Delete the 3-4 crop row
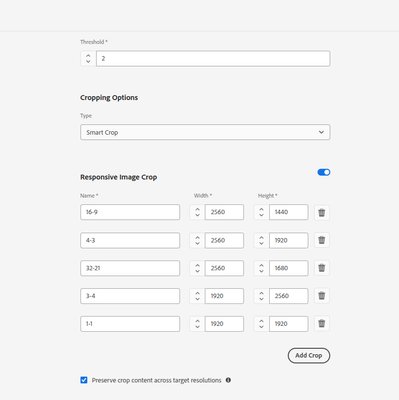The width and height of the screenshot is (399, 400). pyautogui.click(x=322, y=296)
